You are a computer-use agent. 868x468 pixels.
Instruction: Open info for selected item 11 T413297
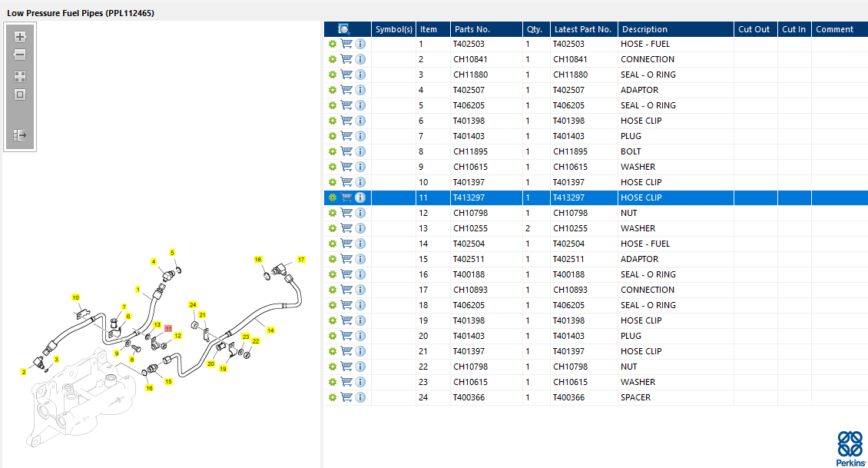click(x=360, y=197)
